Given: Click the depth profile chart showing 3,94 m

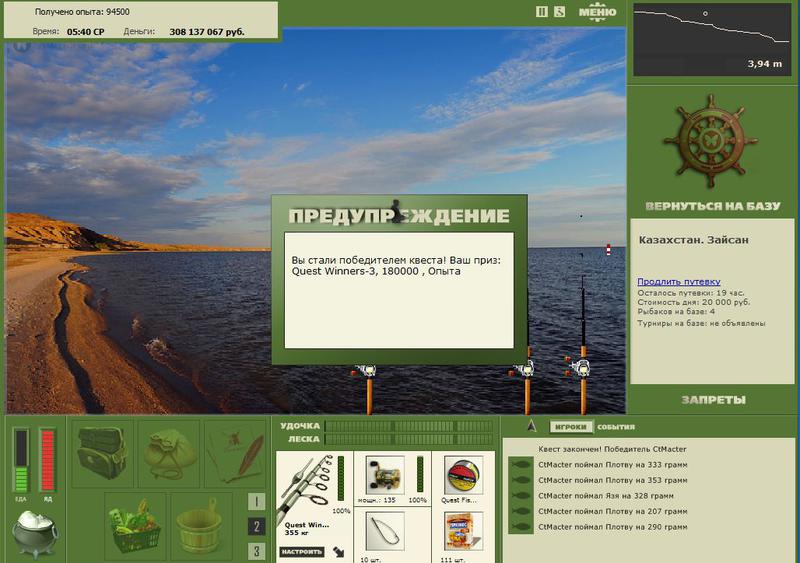Looking at the screenshot, I should [712, 40].
